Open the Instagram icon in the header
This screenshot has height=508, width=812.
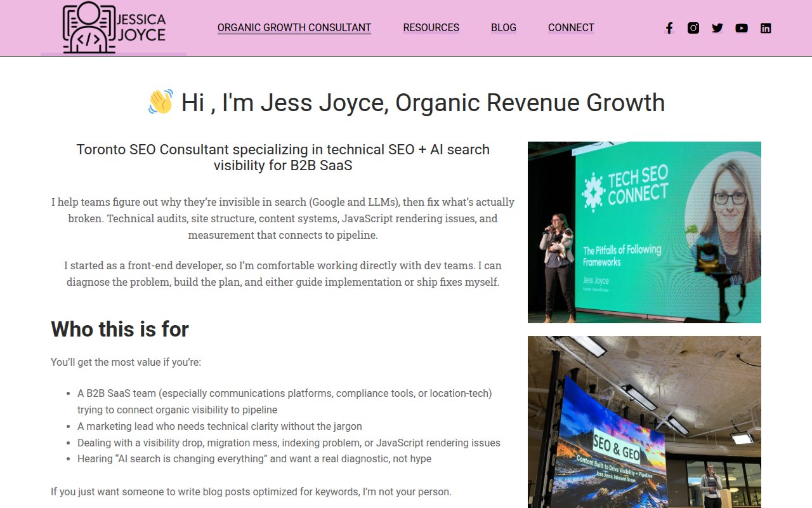click(x=693, y=28)
